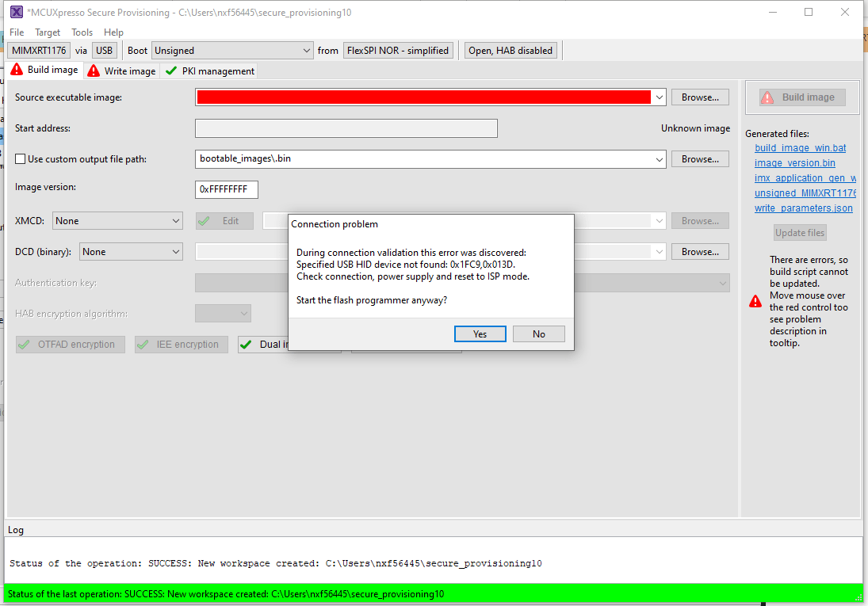Open the XMCD dropdown set to None
Screen dimensions: 868x606
(x=117, y=220)
